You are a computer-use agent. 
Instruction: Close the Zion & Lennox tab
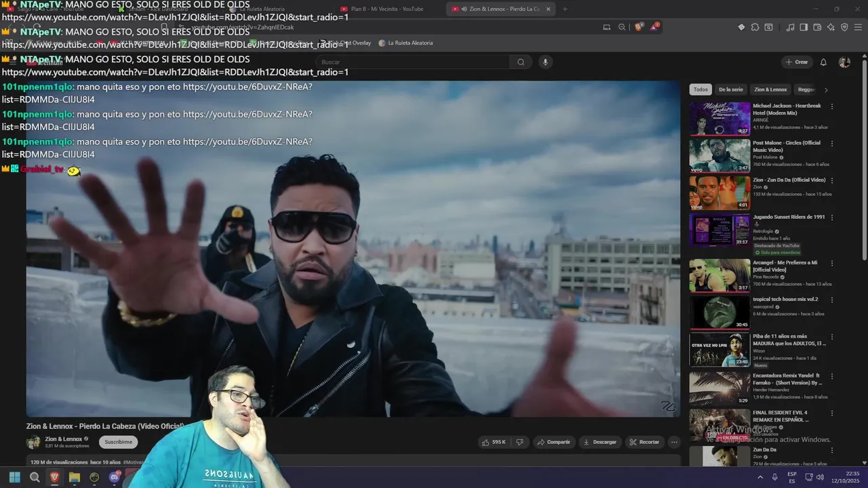pyautogui.click(x=548, y=9)
